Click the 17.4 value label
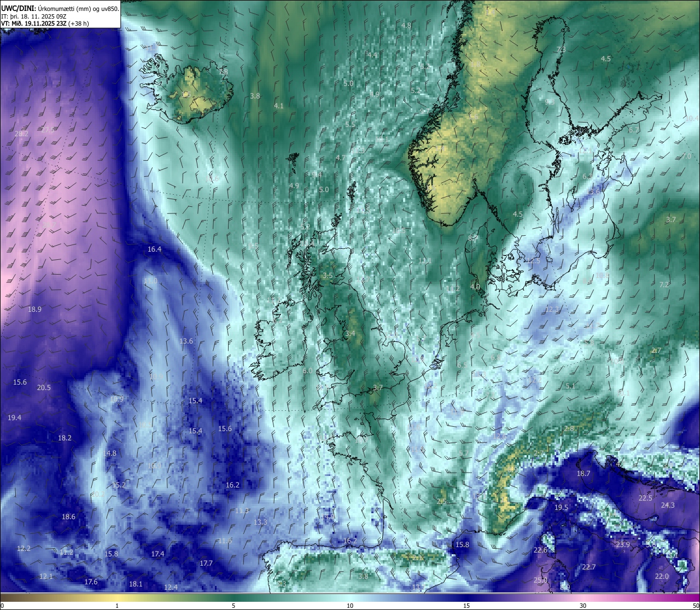The height and width of the screenshot is (610, 700). (x=157, y=554)
